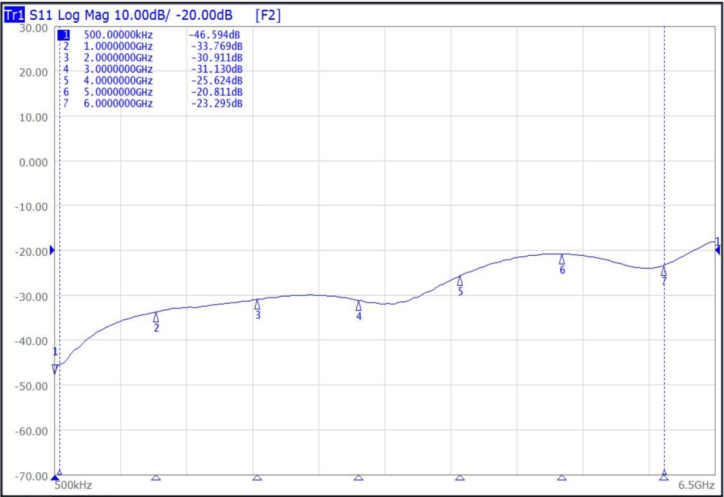Click the left reference level arrow at -20.00
Viewport: 724px width, 497px height.
52,250
